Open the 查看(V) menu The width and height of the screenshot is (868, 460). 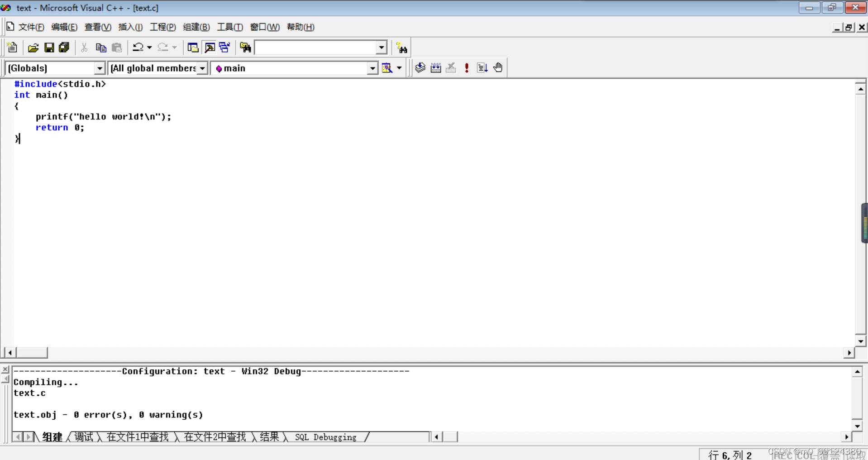point(98,27)
